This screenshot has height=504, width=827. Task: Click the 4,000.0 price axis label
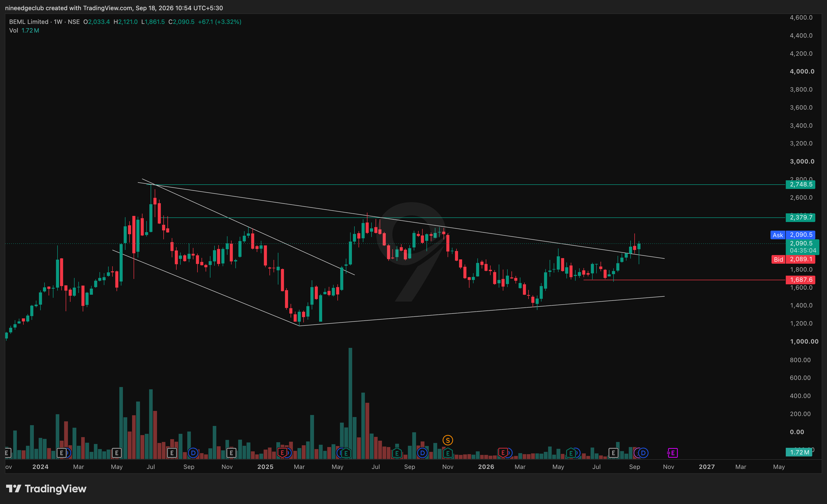pos(802,71)
